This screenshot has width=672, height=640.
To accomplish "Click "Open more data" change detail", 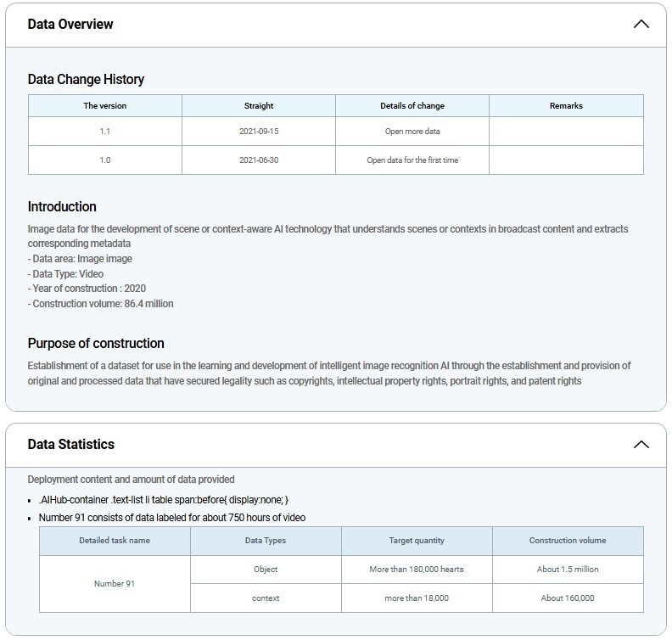I will (x=412, y=132).
